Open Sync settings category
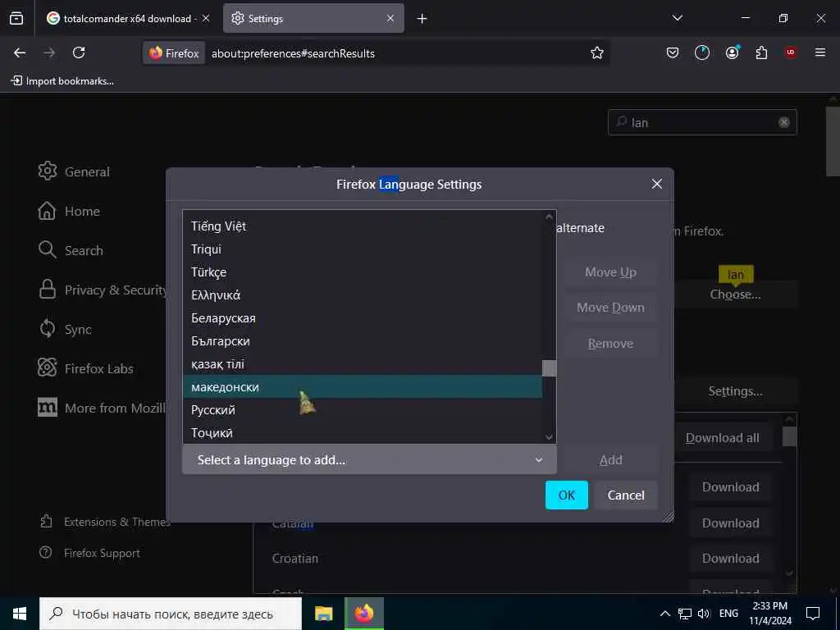Image resolution: width=840 pixels, height=630 pixels. coord(65,329)
